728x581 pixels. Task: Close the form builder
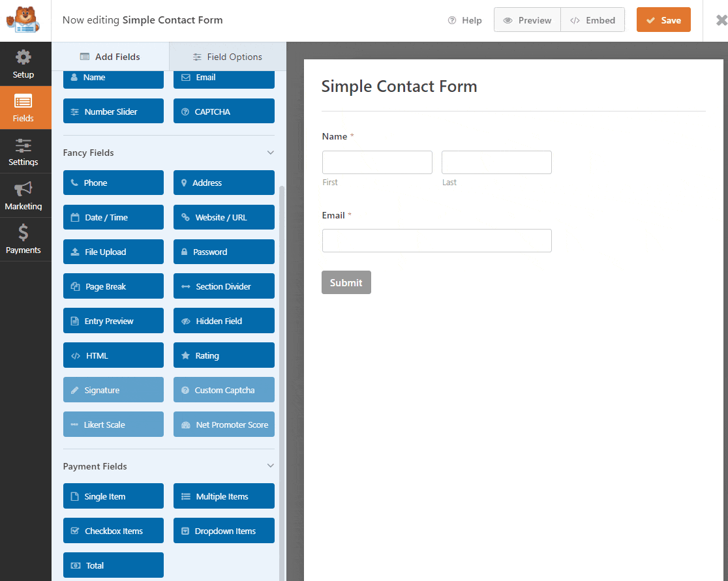pos(721,20)
